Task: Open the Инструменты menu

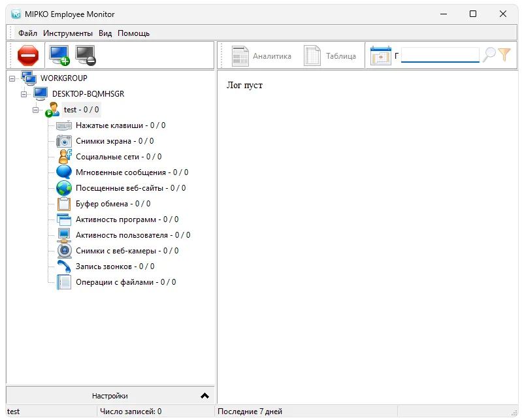Action: [x=68, y=33]
